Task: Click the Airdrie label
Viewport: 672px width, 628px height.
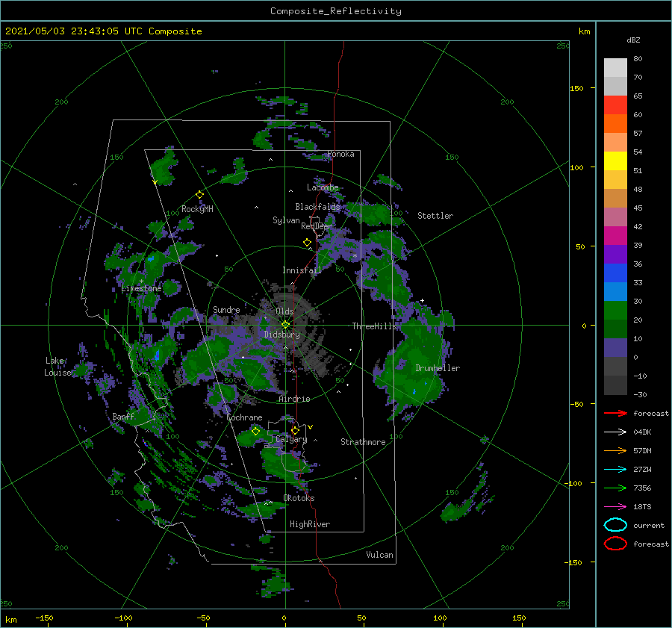Action: pos(294,399)
